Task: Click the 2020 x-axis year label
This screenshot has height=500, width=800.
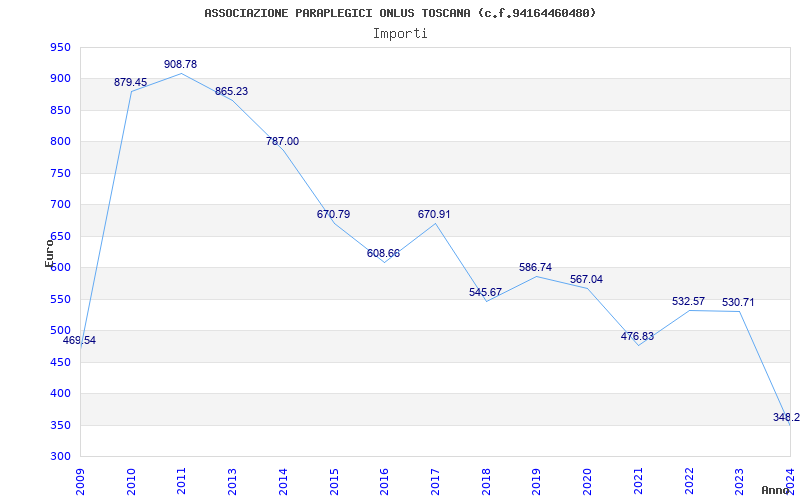Action: 587,481
